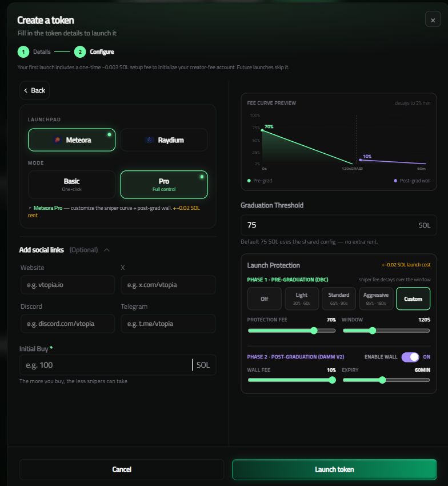Click the 10% point on fee curve

pyautogui.click(x=361, y=160)
